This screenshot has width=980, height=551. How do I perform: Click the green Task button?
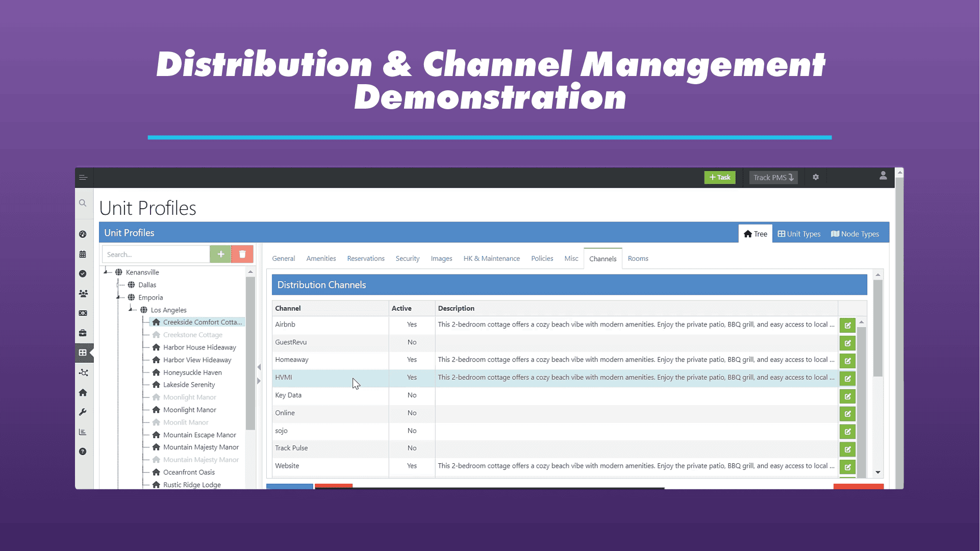coord(720,178)
